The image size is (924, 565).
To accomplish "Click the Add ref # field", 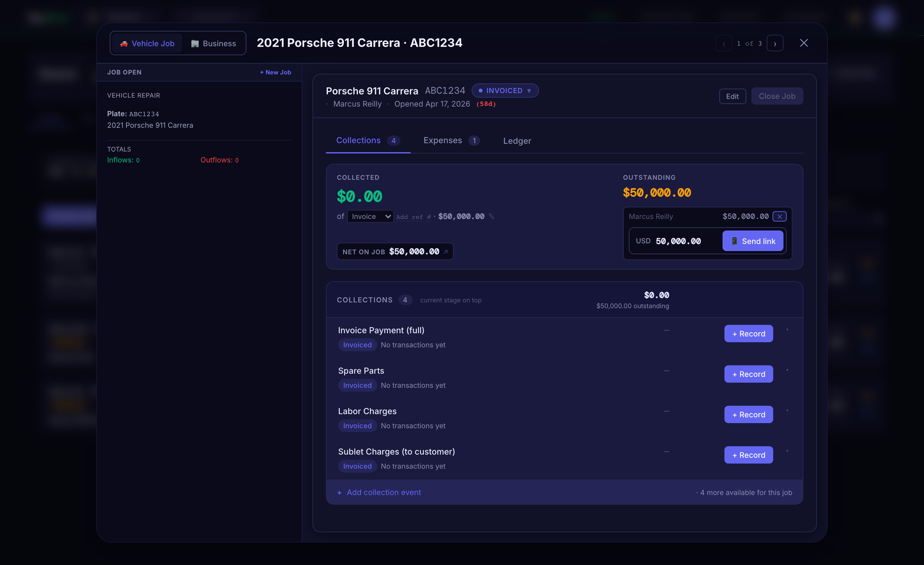I will point(413,217).
